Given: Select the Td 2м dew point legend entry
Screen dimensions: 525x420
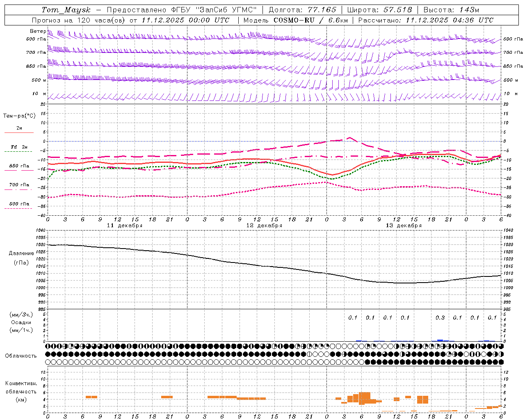Looking at the screenshot, I should coord(19,147).
